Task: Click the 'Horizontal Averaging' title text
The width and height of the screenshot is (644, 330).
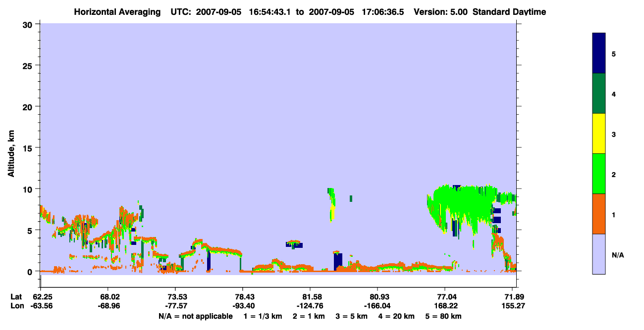Action: click(117, 12)
